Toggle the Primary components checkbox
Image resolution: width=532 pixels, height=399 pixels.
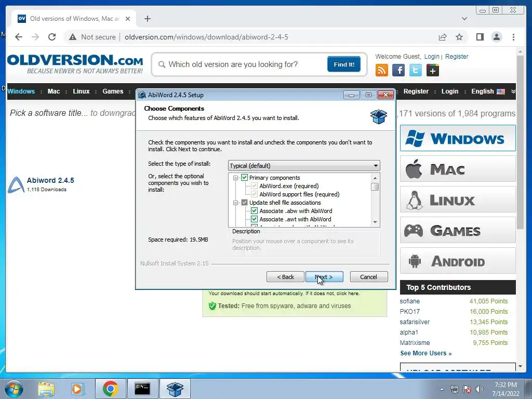(244, 178)
